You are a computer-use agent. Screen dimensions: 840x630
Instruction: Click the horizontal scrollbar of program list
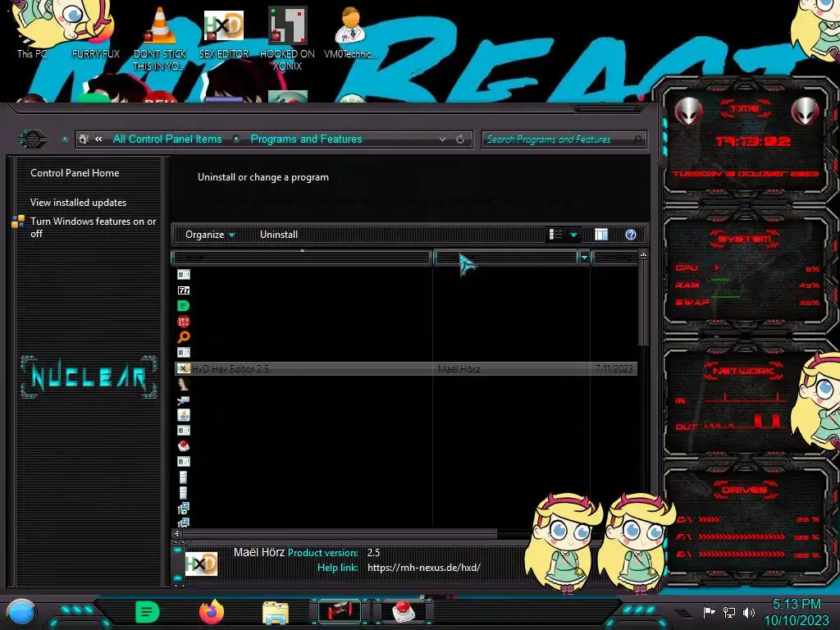(340, 533)
